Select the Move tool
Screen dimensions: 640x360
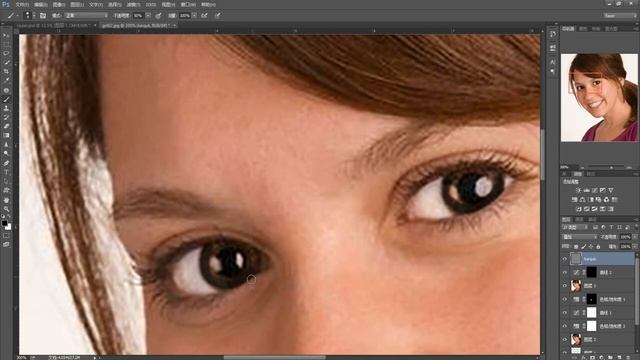pos(6,36)
